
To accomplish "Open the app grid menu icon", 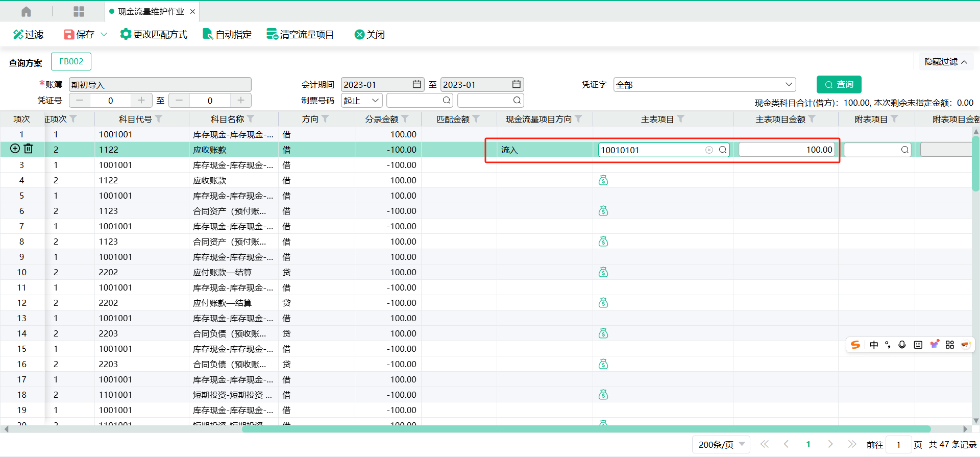I will [79, 11].
